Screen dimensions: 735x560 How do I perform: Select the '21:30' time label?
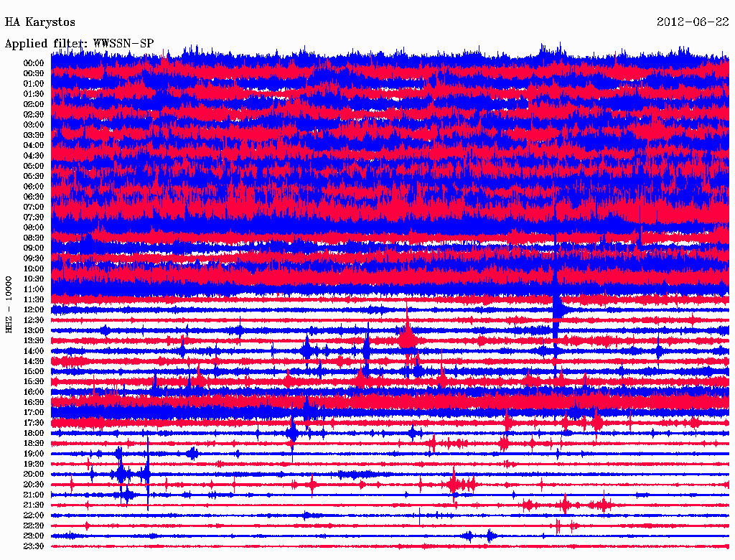34,505
